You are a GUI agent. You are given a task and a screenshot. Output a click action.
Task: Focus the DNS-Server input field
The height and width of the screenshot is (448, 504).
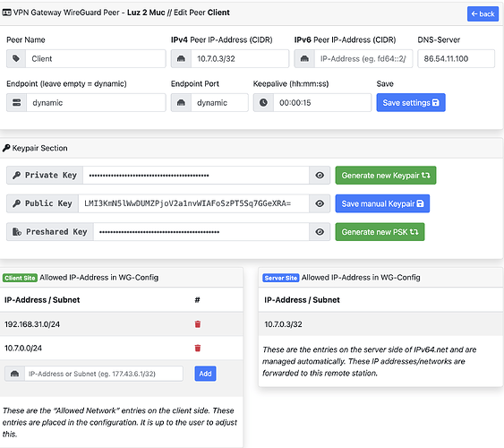click(x=457, y=58)
